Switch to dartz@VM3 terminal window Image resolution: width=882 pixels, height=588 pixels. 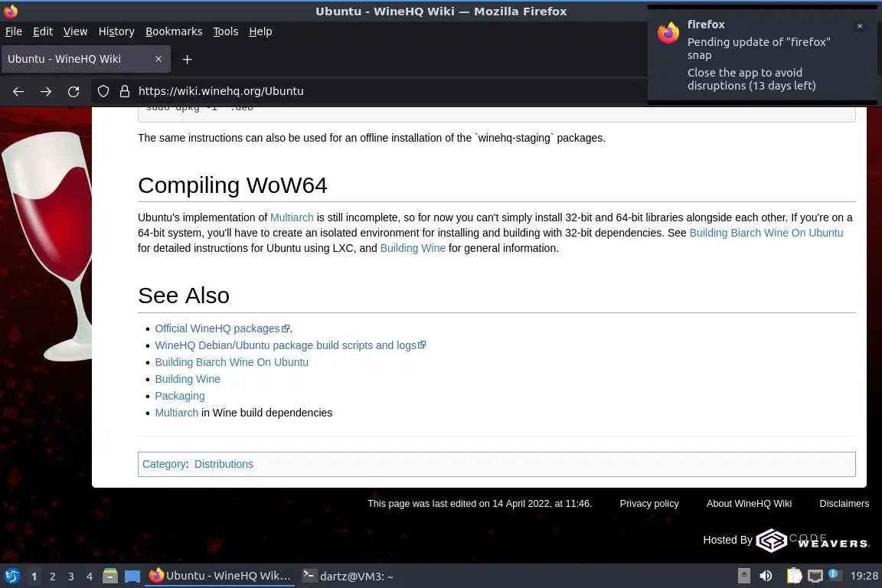click(349, 576)
